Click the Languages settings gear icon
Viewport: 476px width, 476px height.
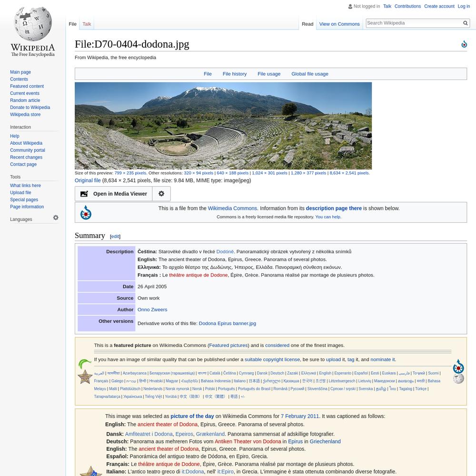click(56, 218)
